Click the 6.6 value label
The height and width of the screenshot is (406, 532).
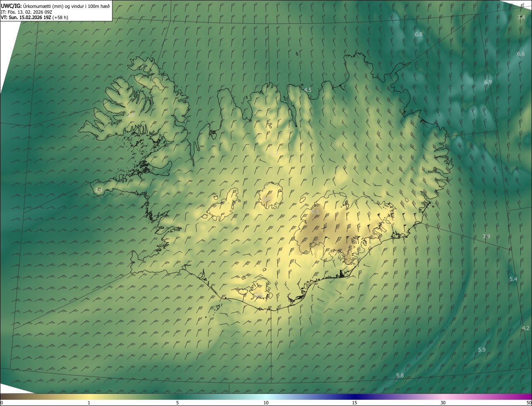[521, 54]
